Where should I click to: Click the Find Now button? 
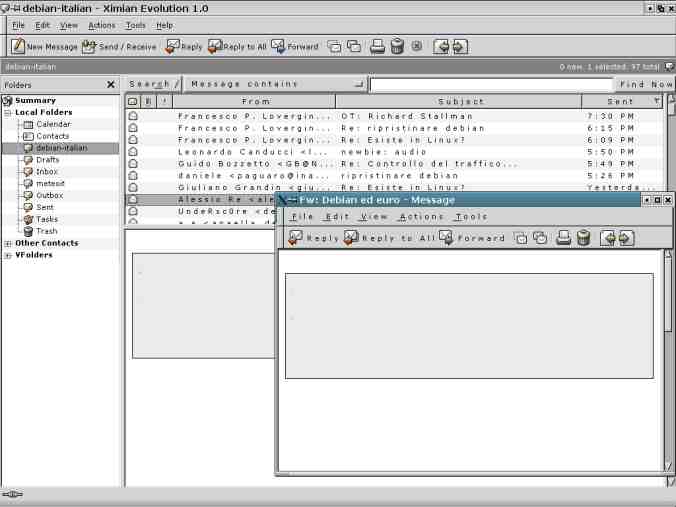click(x=645, y=84)
